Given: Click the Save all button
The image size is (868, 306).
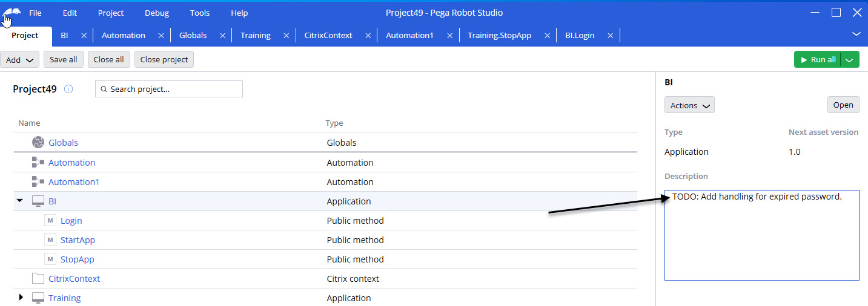Looking at the screenshot, I should pyautogui.click(x=64, y=59).
